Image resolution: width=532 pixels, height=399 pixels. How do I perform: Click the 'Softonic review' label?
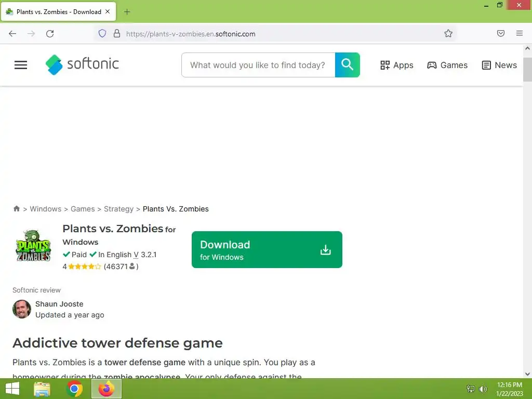point(36,290)
